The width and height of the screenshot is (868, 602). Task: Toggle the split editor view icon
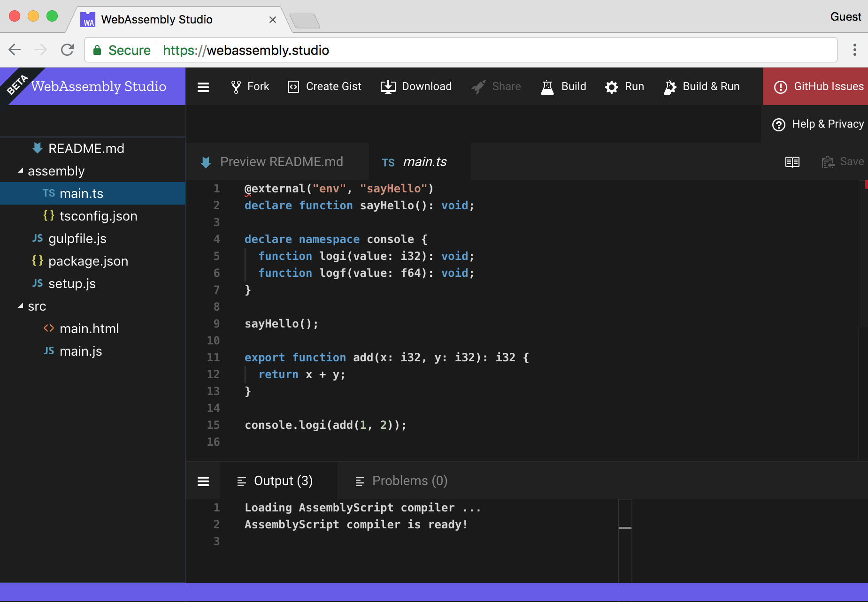tap(792, 162)
